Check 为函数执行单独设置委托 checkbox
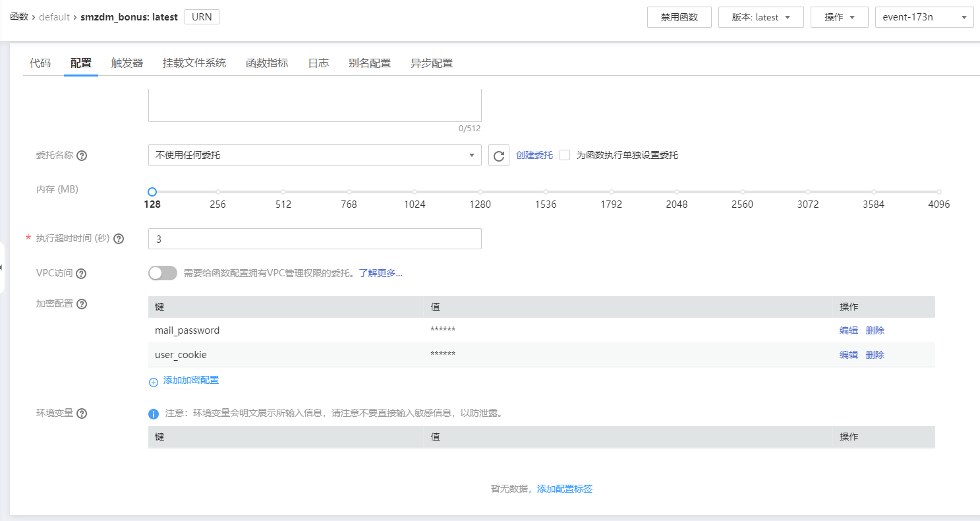This screenshot has height=521, width=980. coord(565,155)
